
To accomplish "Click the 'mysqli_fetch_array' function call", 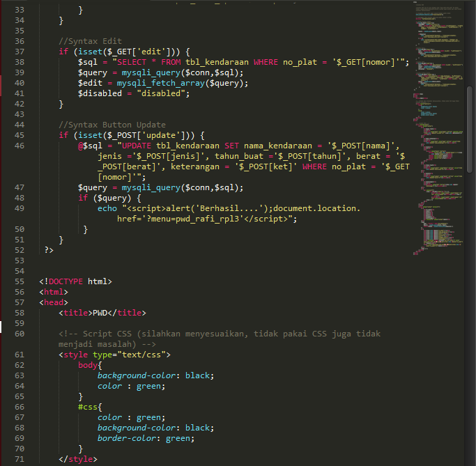I will click(161, 83).
